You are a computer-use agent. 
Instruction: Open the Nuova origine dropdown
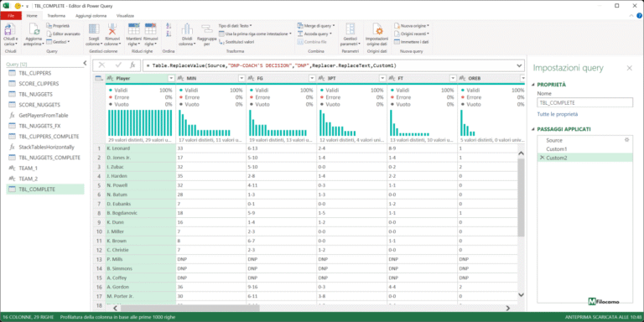tap(412, 25)
